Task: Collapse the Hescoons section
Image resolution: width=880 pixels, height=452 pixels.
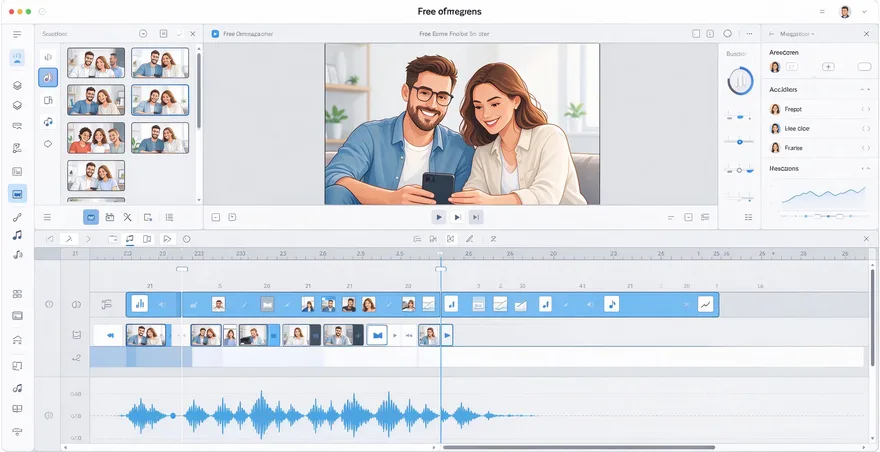Action: click(864, 168)
